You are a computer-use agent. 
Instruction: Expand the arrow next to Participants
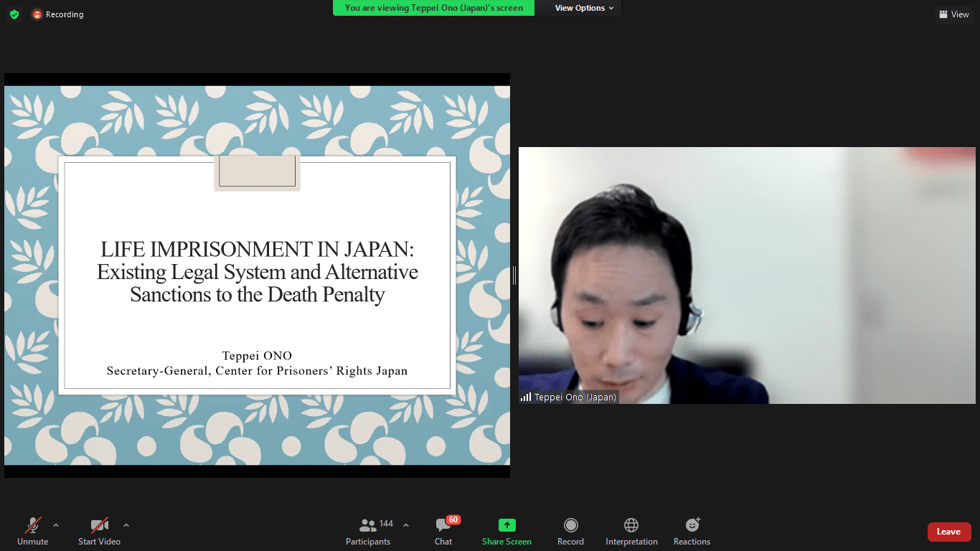pos(406,525)
